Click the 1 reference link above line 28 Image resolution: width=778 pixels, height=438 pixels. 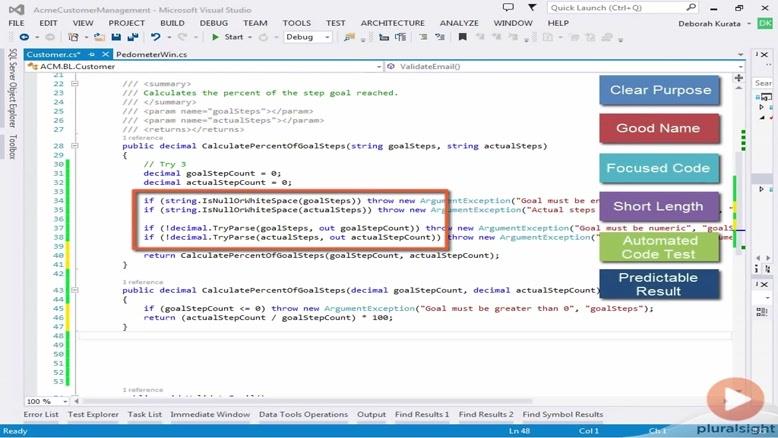[x=142, y=138]
